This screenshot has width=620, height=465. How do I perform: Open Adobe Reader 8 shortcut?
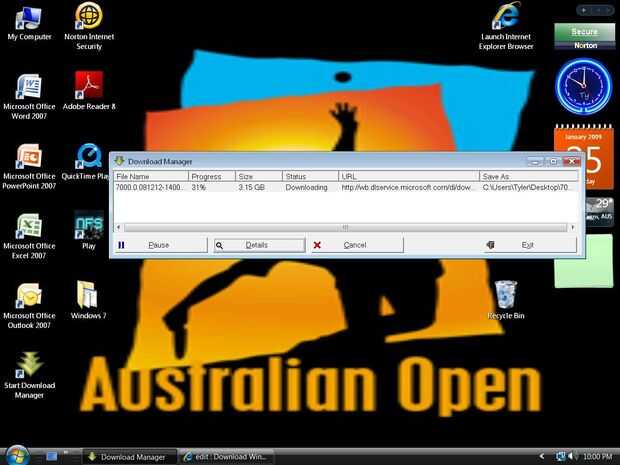pos(89,91)
